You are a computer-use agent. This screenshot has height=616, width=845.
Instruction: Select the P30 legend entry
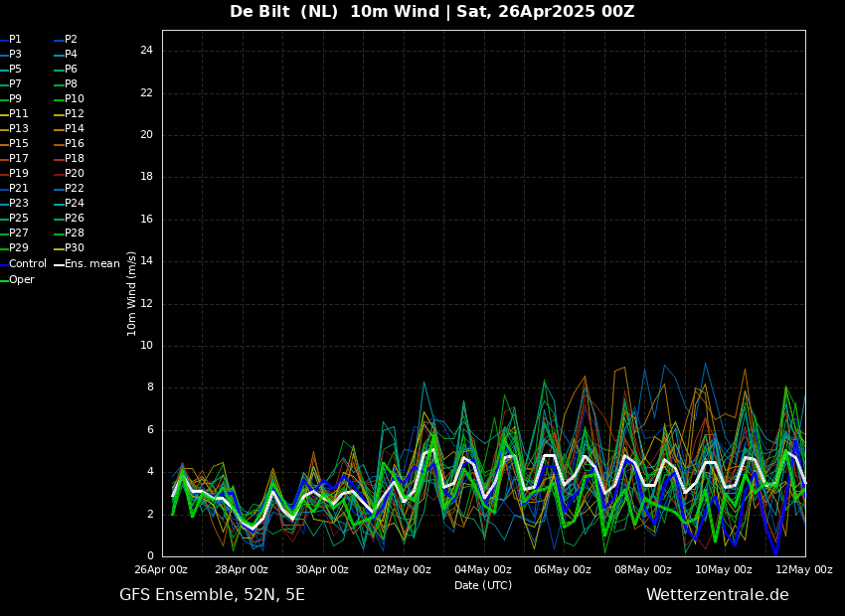coord(74,248)
